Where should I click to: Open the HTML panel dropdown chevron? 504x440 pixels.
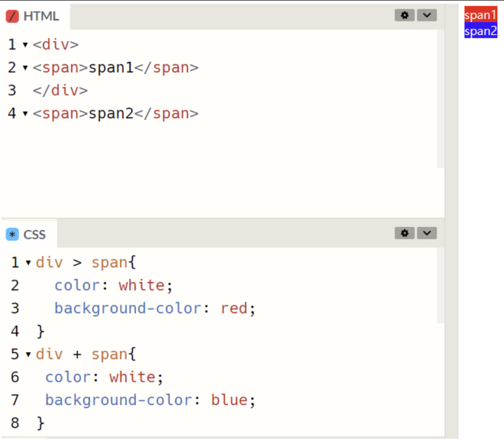(x=427, y=15)
